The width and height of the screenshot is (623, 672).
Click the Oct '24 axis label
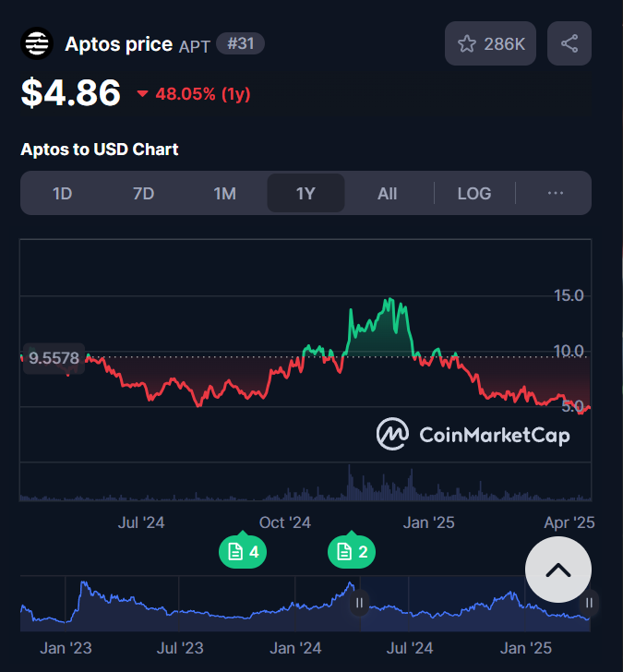285,522
